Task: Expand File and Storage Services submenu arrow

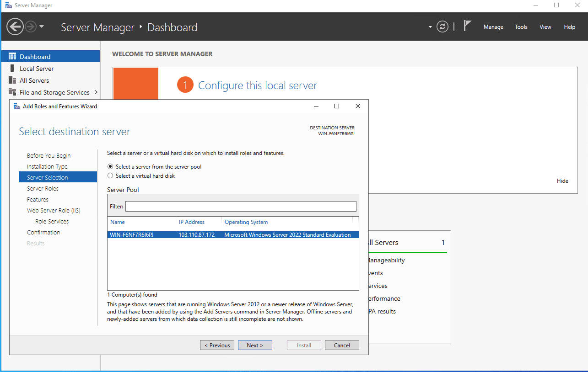Action: pyautogui.click(x=96, y=92)
